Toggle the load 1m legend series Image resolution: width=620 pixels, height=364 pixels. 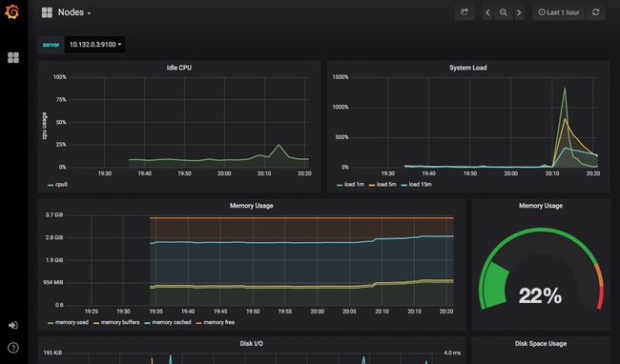point(350,184)
